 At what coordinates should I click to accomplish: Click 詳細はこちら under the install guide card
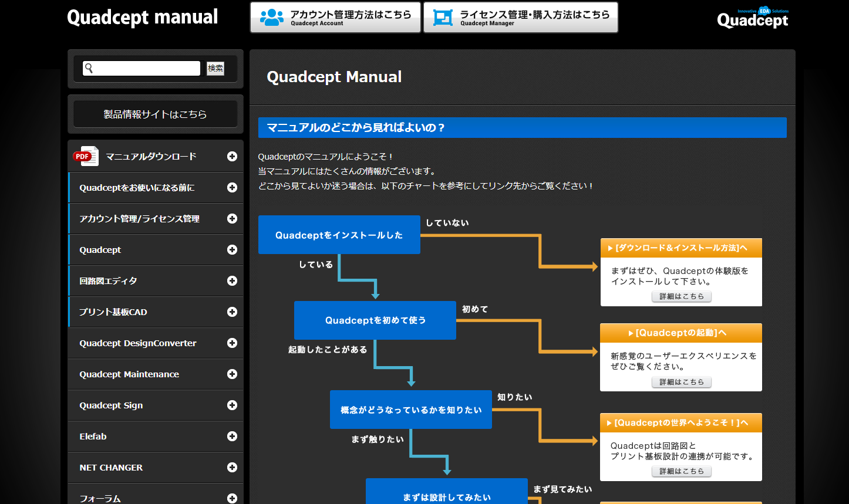(x=681, y=296)
